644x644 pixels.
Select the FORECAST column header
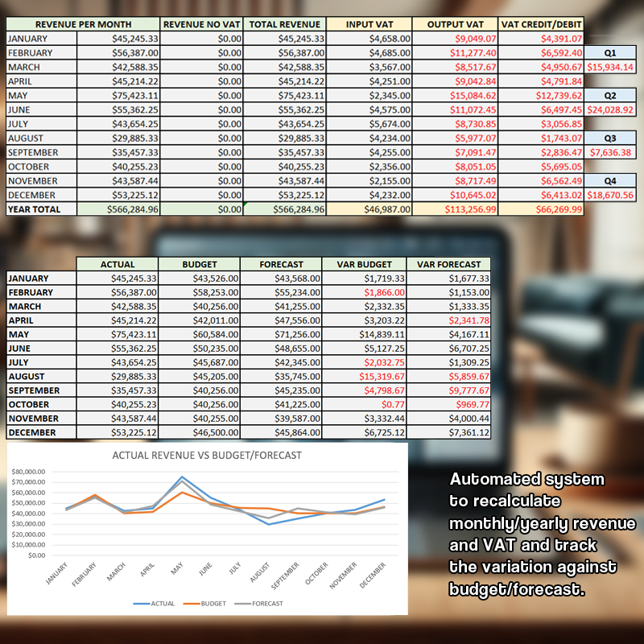281,264
